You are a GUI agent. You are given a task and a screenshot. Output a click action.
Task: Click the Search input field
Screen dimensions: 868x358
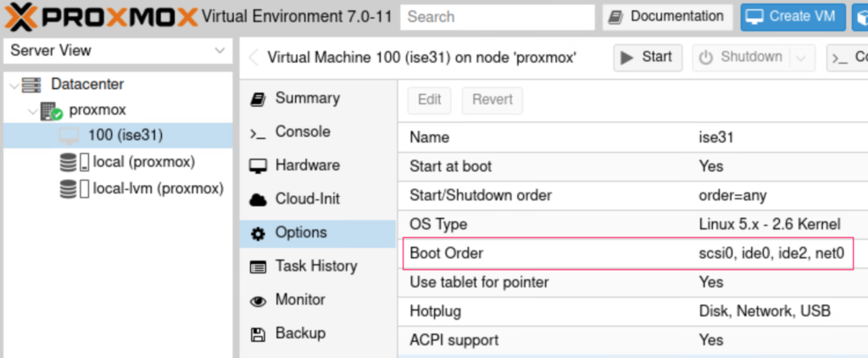[497, 17]
